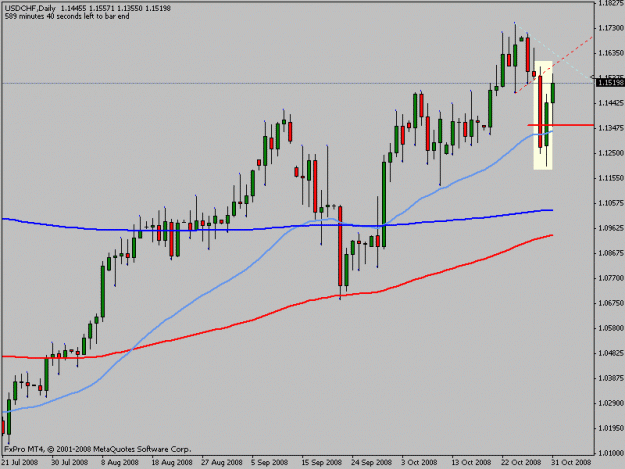Click the price axis label 1.02900
Viewport: 625px width, 469px height.
(611, 403)
